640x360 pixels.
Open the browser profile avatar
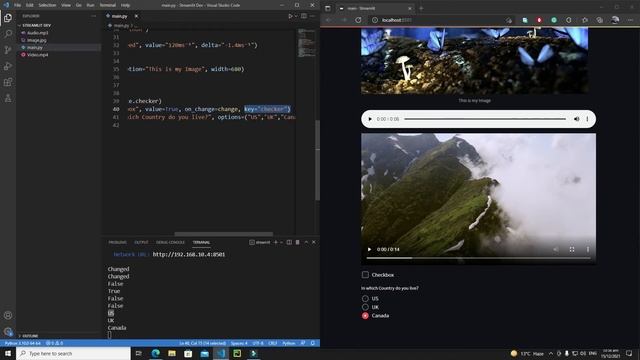[615, 20]
